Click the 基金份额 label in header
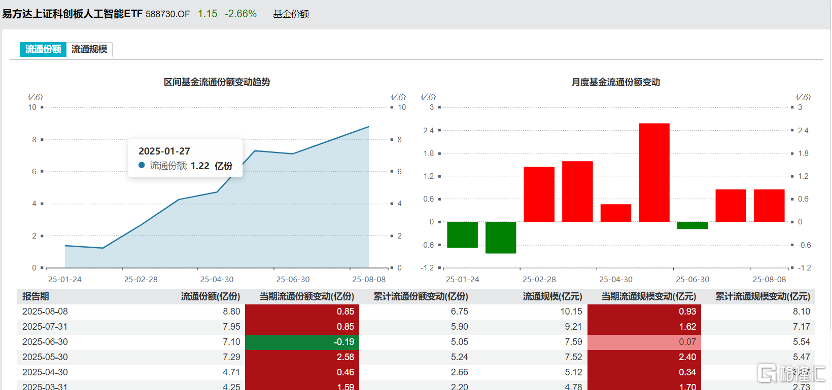The height and width of the screenshot is (390, 832). pyautogui.click(x=291, y=14)
